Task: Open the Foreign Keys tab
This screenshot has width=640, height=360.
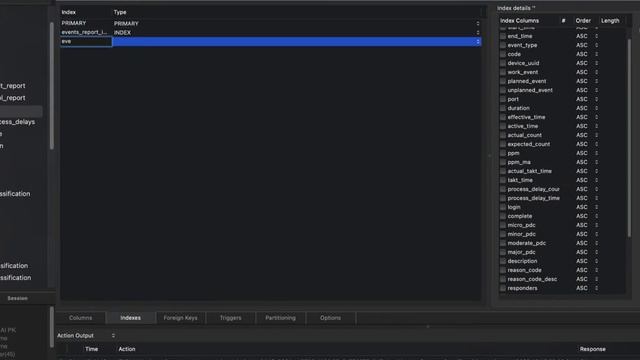Action: pos(180,318)
